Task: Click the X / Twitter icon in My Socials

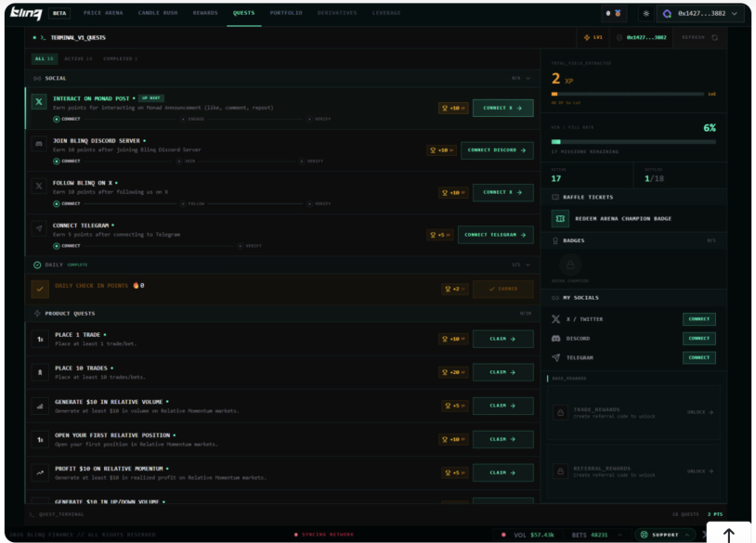Action: (x=556, y=319)
